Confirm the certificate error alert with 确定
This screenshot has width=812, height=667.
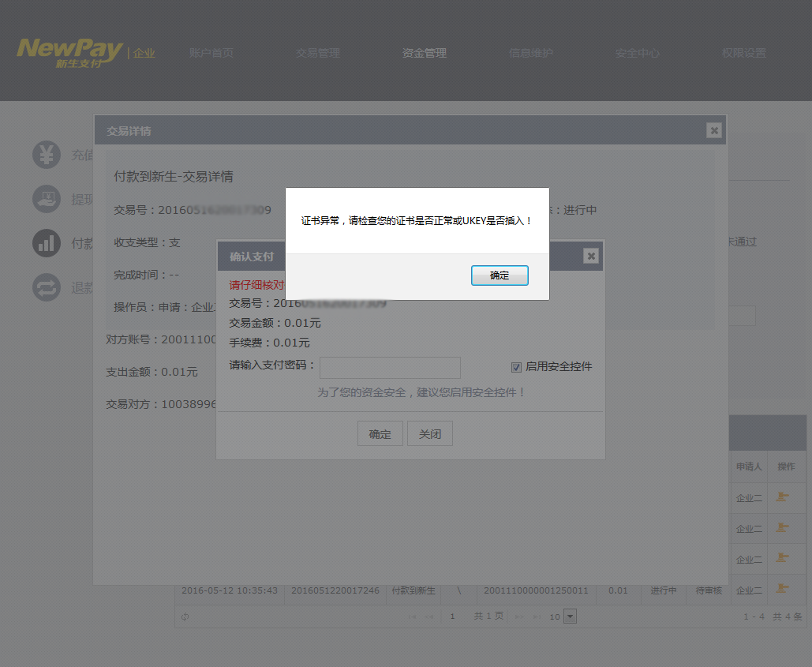[500, 275]
